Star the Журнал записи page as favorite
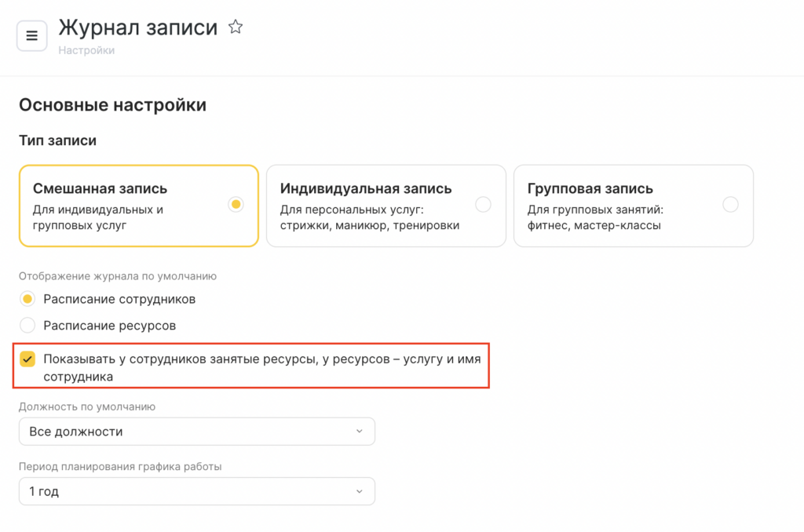This screenshot has height=532, width=804. (x=235, y=27)
